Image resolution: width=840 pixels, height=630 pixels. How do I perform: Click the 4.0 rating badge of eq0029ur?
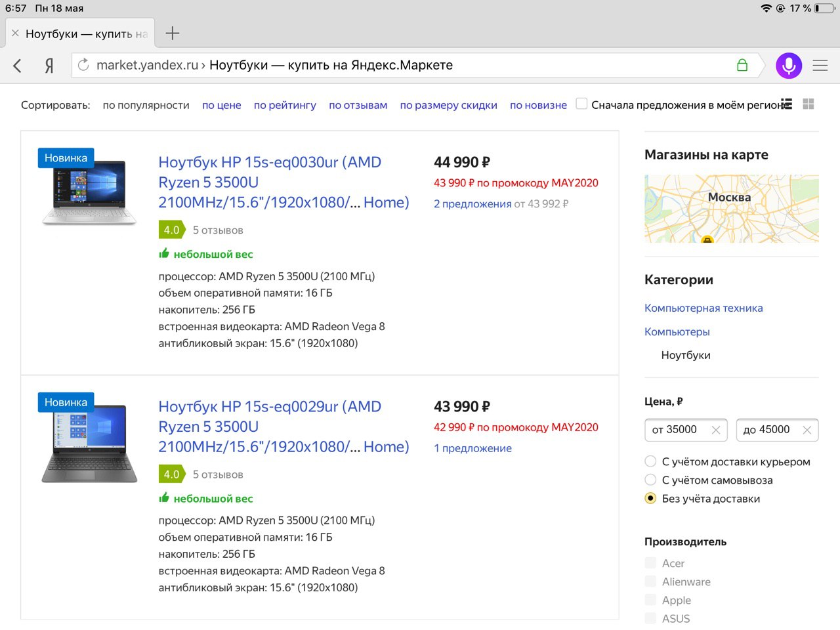(173, 474)
